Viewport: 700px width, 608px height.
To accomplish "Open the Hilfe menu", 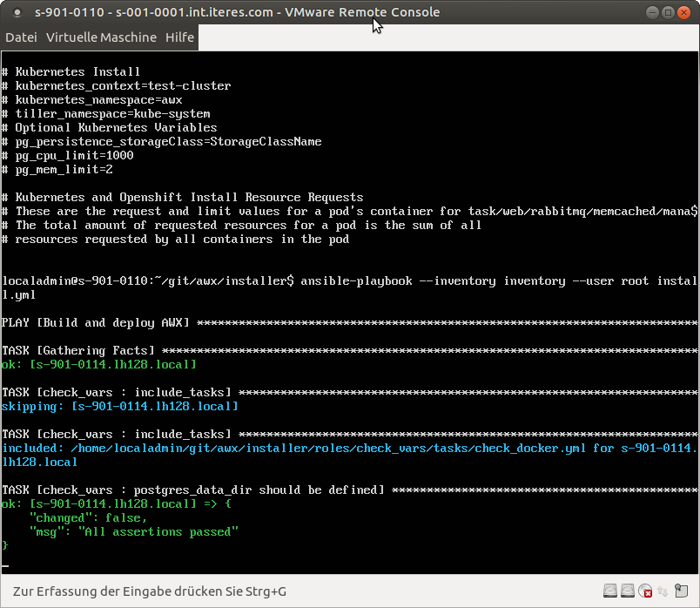I will click(x=179, y=37).
